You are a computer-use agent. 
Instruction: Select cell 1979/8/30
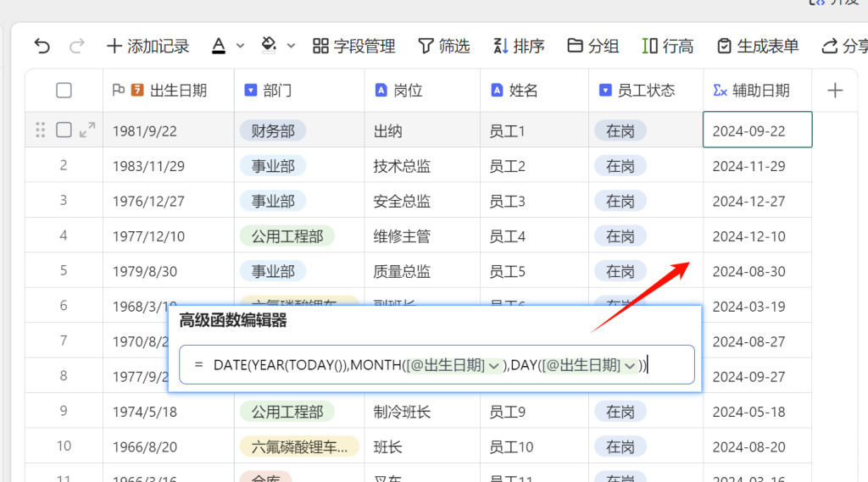[x=169, y=271]
